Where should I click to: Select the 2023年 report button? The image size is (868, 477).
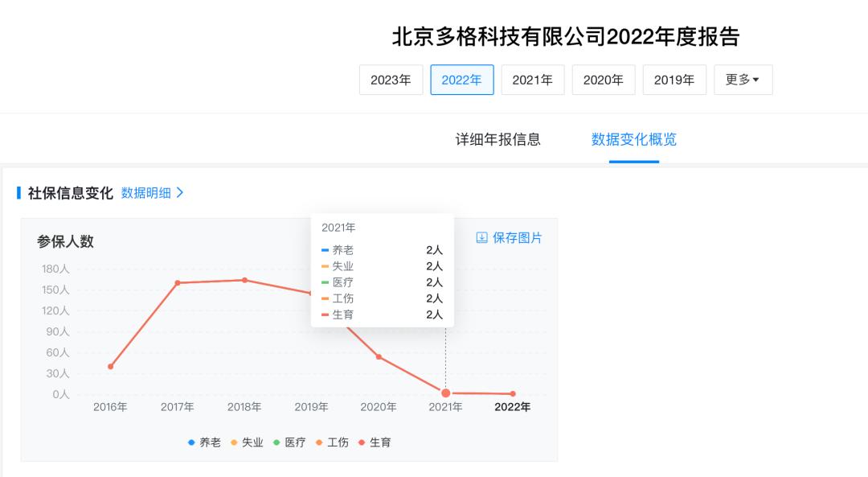(391, 80)
